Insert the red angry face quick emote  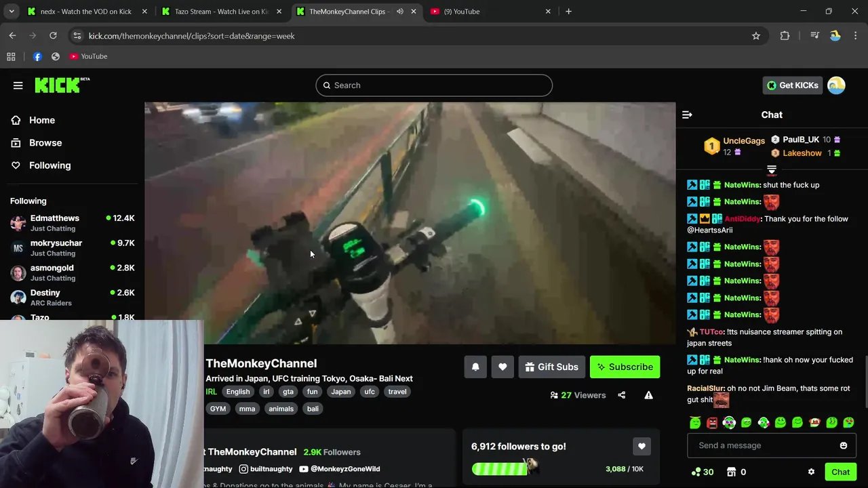click(x=712, y=422)
